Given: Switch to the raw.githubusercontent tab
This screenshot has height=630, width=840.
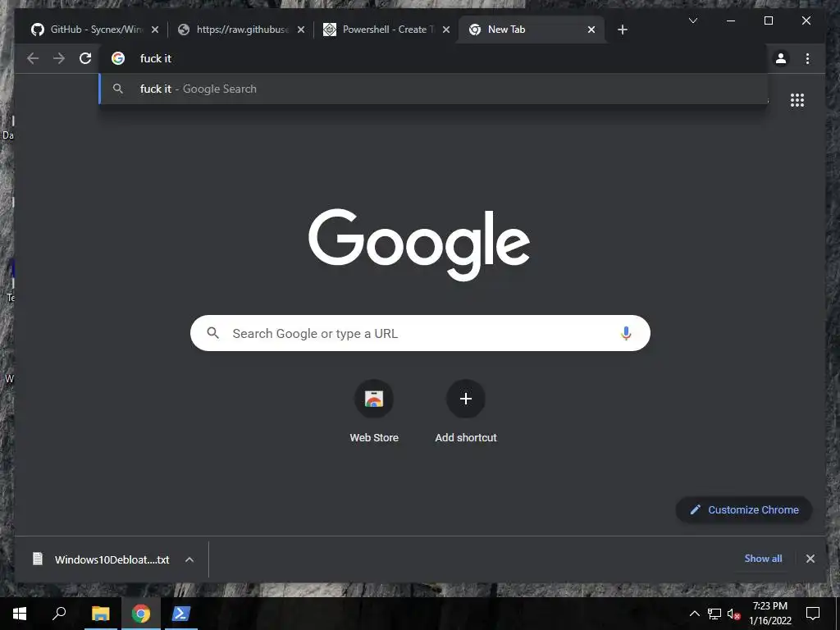Looking at the screenshot, I should [242, 30].
